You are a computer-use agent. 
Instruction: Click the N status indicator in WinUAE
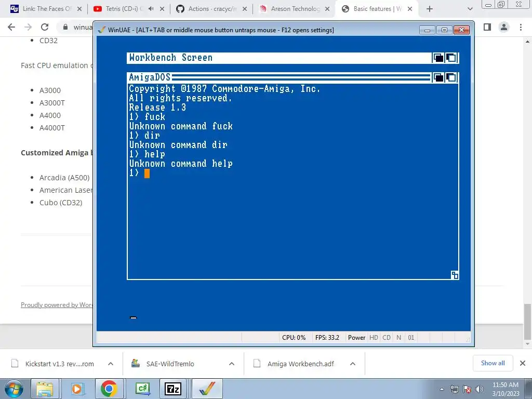click(x=398, y=338)
